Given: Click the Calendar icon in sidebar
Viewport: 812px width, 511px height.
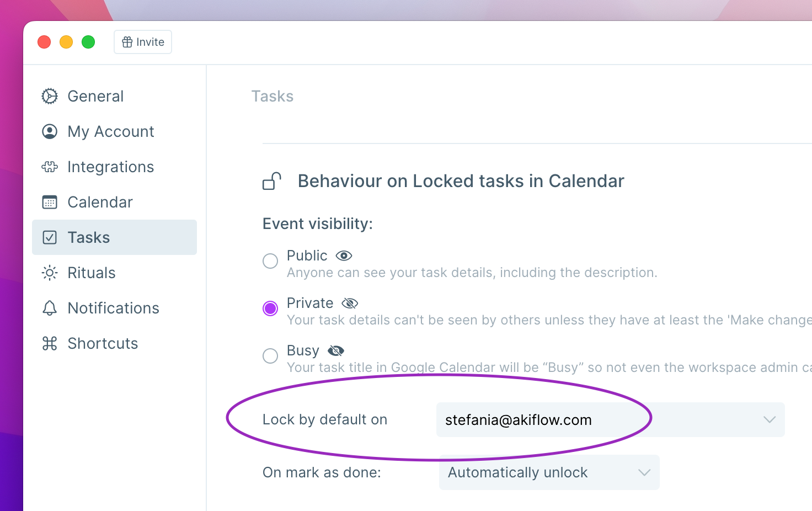Looking at the screenshot, I should (50, 202).
